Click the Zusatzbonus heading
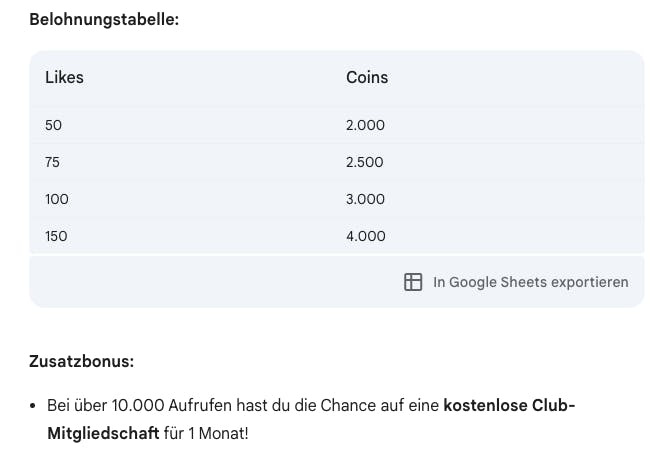 (x=81, y=360)
